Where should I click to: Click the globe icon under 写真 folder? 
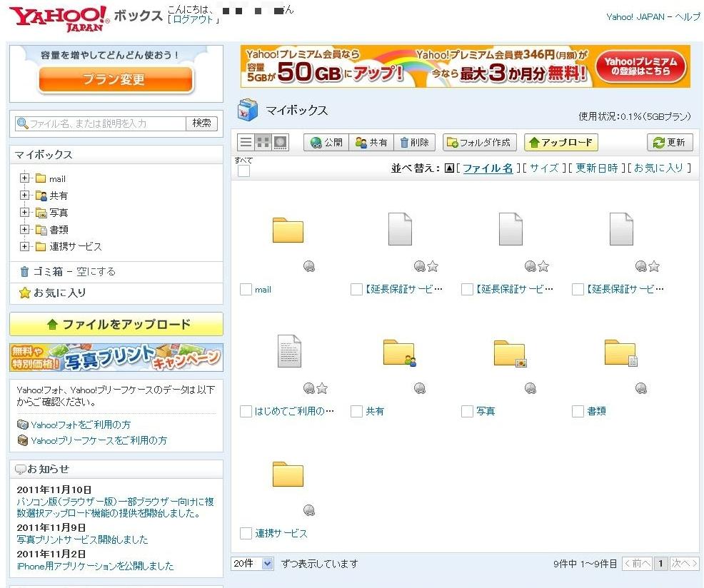[530, 388]
